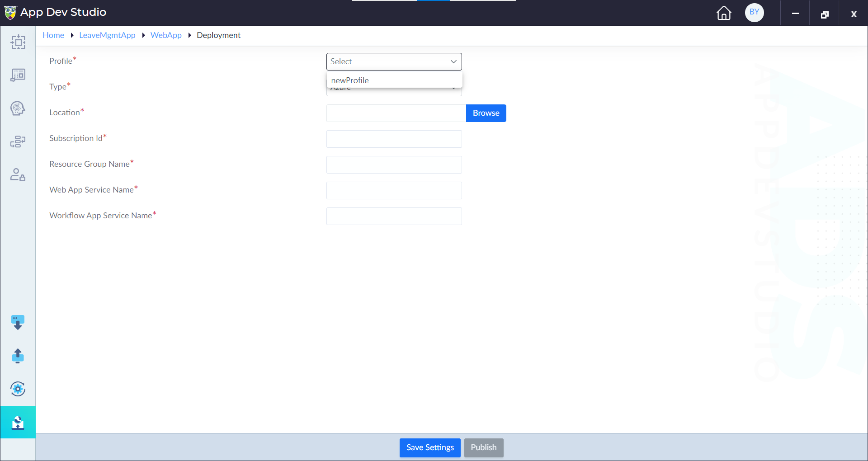Open WebApp breadcrumb link

click(x=166, y=35)
